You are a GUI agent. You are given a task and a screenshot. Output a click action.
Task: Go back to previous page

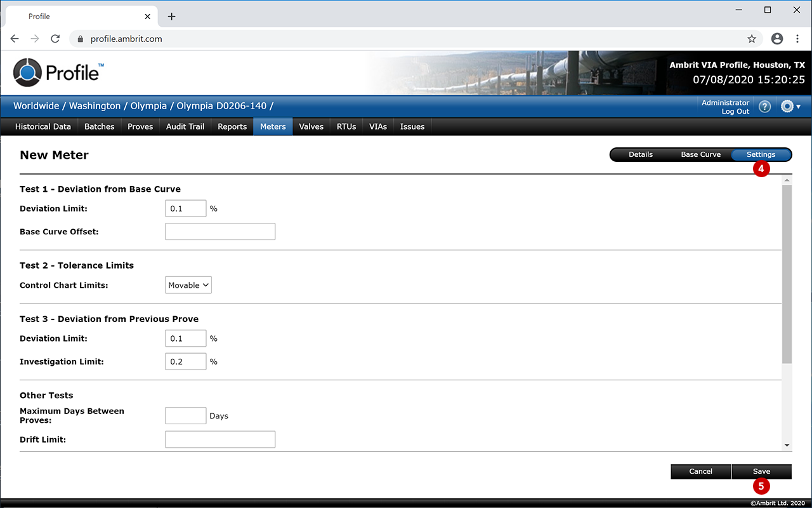click(15, 39)
